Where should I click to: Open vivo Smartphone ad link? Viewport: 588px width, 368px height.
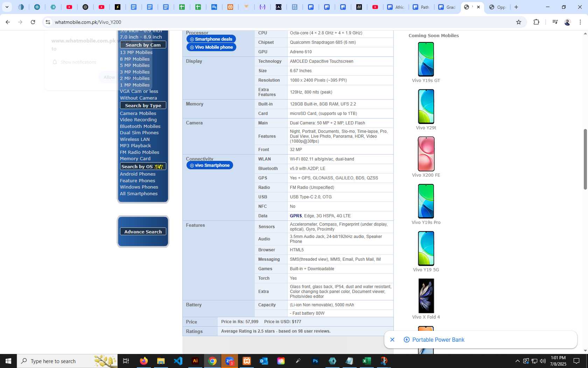pos(210,165)
